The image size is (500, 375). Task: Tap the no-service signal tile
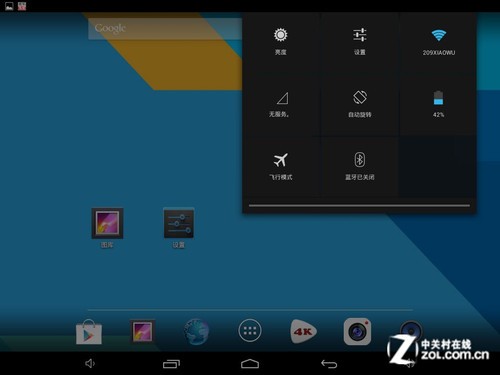pyautogui.click(x=281, y=105)
